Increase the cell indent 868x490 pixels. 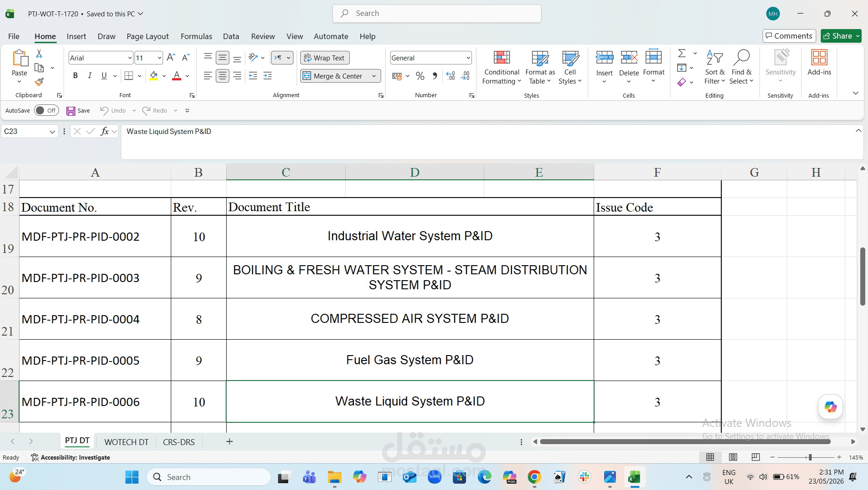(268, 76)
